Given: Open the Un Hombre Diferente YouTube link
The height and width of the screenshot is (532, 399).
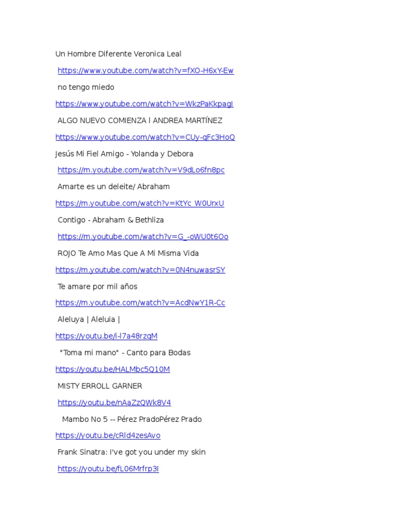Looking at the screenshot, I should click(x=145, y=71).
